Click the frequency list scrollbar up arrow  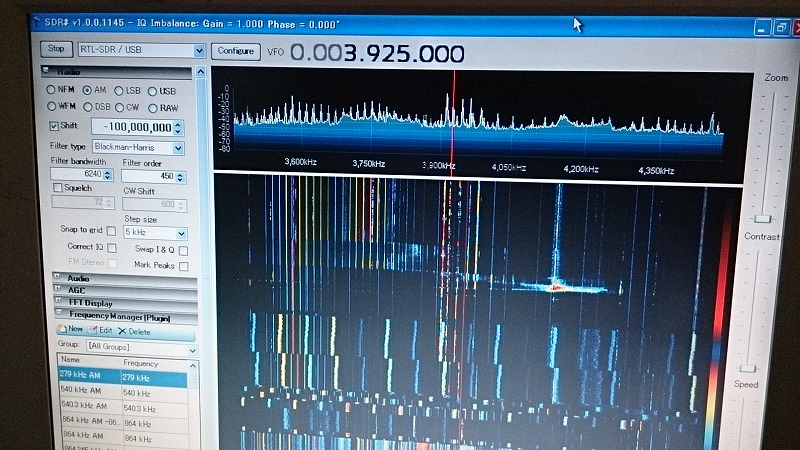(x=193, y=366)
